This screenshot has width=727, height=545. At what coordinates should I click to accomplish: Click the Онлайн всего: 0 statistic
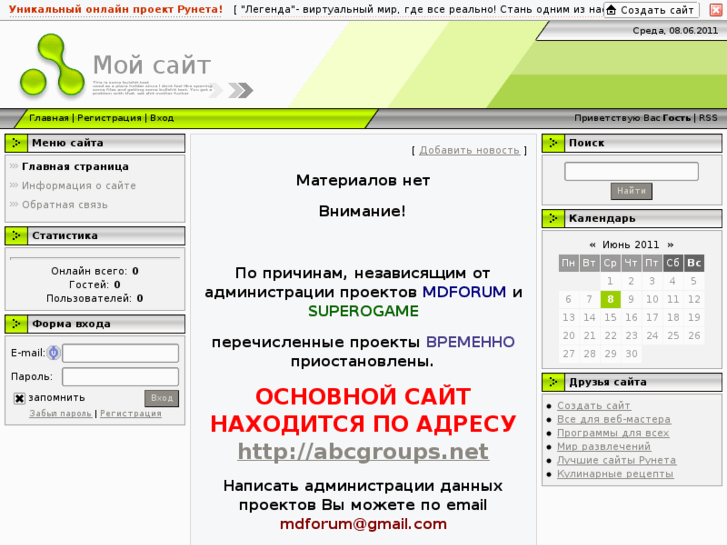point(95,271)
